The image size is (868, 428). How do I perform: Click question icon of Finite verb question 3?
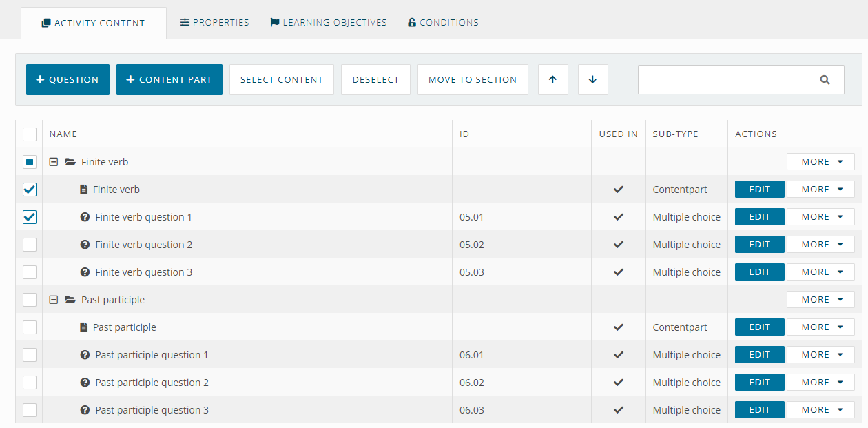(x=85, y=272)
